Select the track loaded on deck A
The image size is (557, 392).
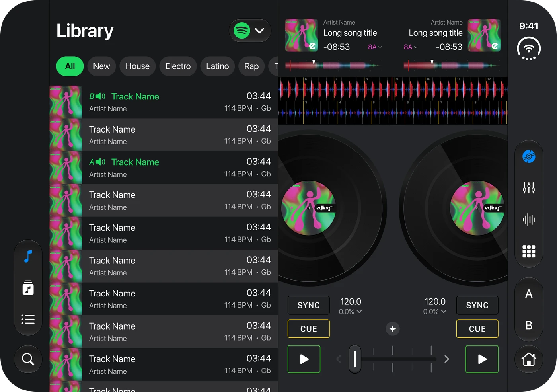tap(164, 168)
